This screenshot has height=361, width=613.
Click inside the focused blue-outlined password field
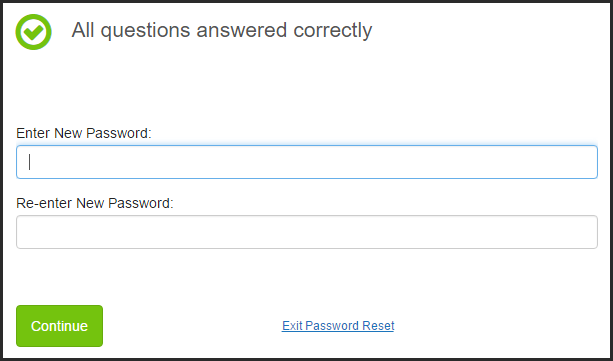(x=306, y=162)
